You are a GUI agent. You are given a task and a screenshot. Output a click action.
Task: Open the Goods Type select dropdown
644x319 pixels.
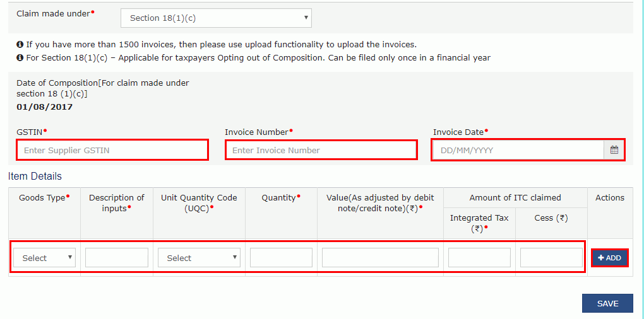click(x=44, y=258)
